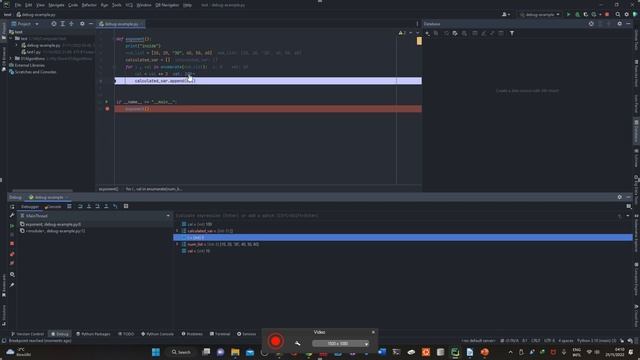Open the user account dropdown
Image resolution: width=640 pixels, height=360 pixels.
506,15
